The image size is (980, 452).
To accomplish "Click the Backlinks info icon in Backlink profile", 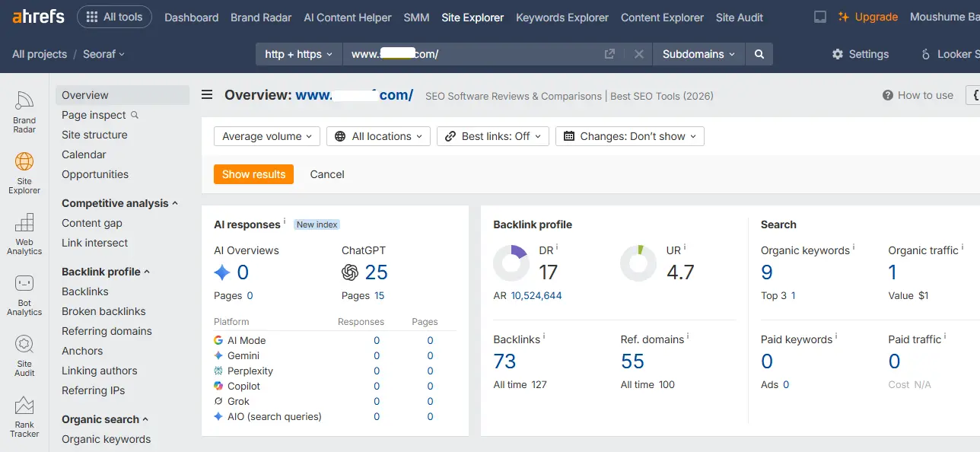I will pyautogui.click(x=544, y=336).
